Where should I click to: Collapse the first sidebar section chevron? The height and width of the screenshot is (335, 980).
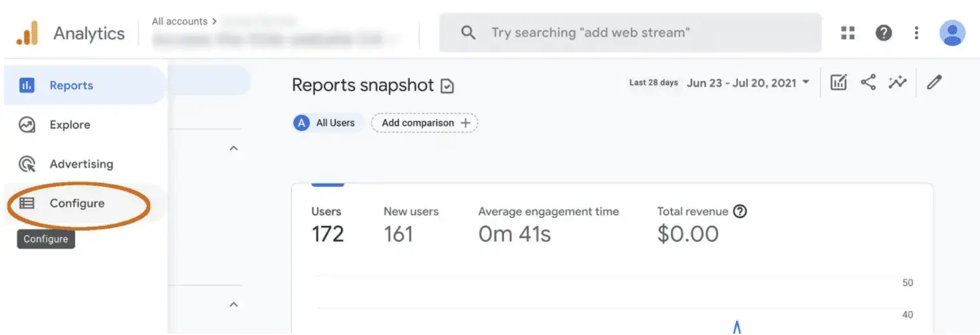[233, 148]
